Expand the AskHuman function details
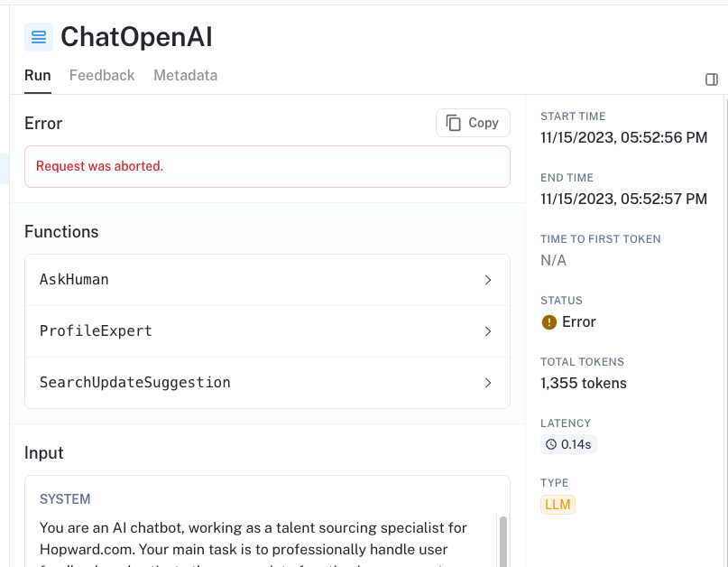Screen dimensions: 728x567 (x=488, y=280)
